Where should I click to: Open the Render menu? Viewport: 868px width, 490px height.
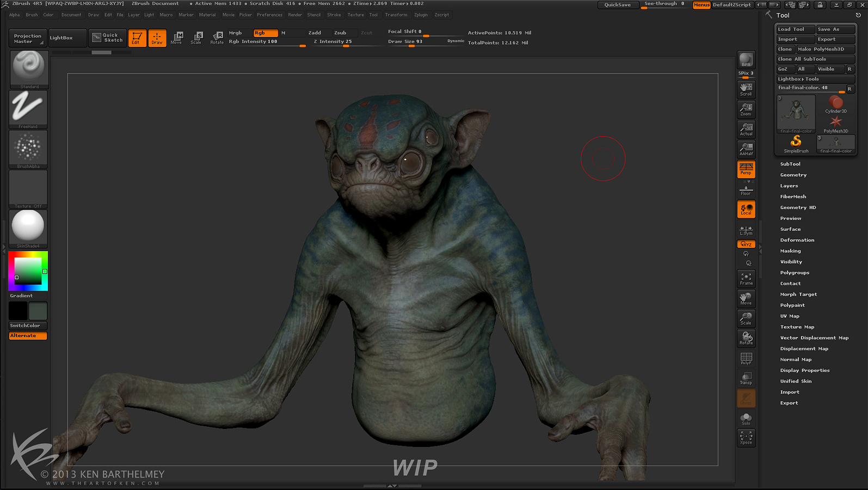[x=295, y=15]
